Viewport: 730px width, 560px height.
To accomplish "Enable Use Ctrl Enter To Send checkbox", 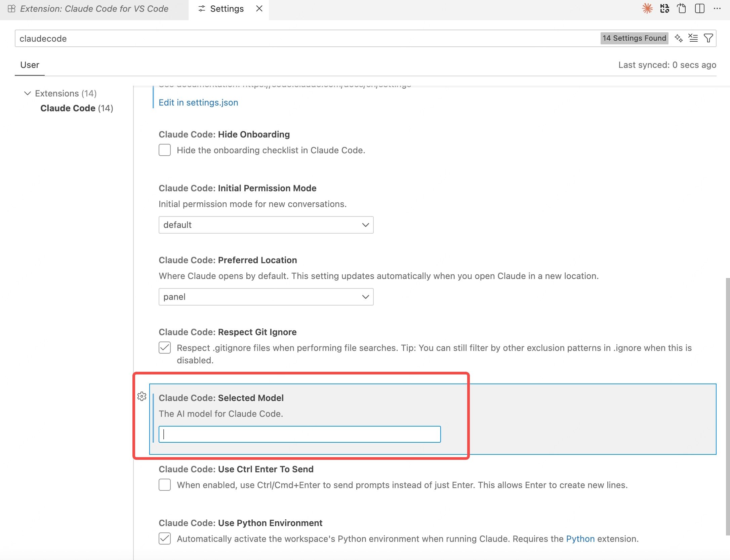I will (x=165, y=485).
